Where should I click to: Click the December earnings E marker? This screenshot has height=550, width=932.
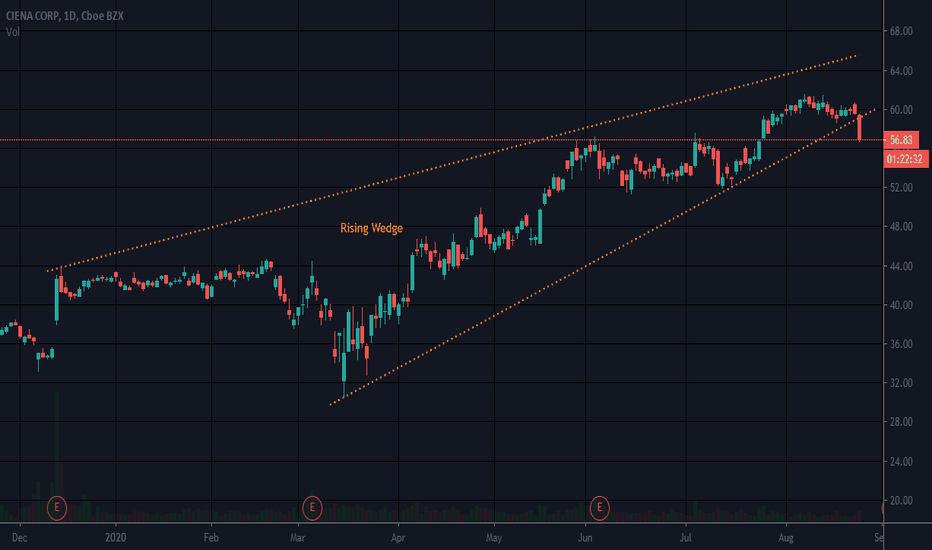57,507
